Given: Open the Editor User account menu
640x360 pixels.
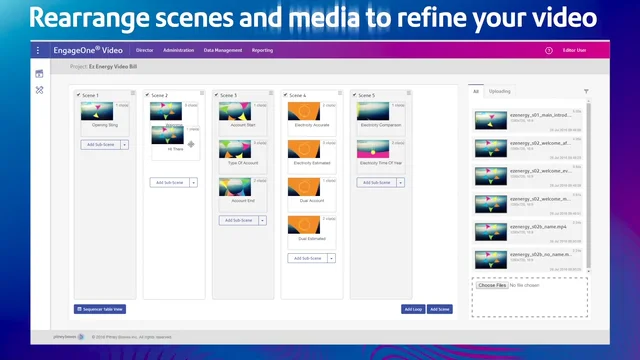Looking at the screenshot, I should point(574,50).
